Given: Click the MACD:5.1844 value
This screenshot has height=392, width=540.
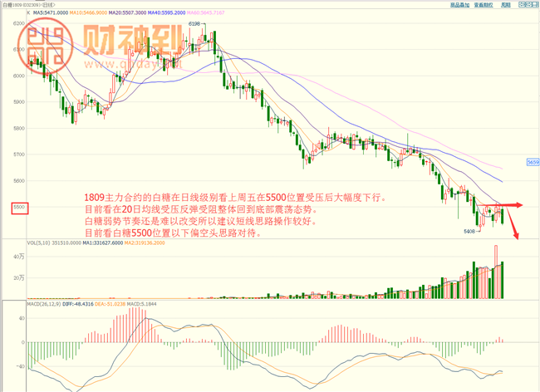Looking at the screenshot, I should point(141,304).
